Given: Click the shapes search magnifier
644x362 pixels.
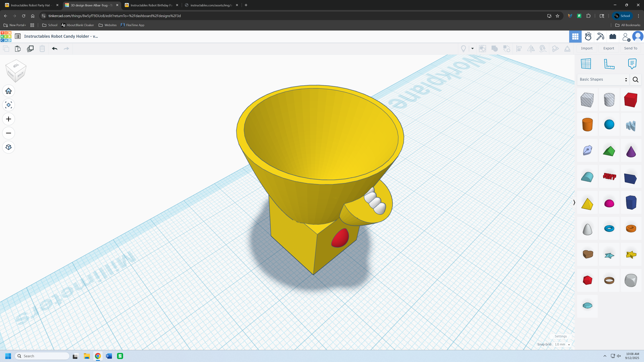Looking at the screenshot, I should [x=635, y=80].
